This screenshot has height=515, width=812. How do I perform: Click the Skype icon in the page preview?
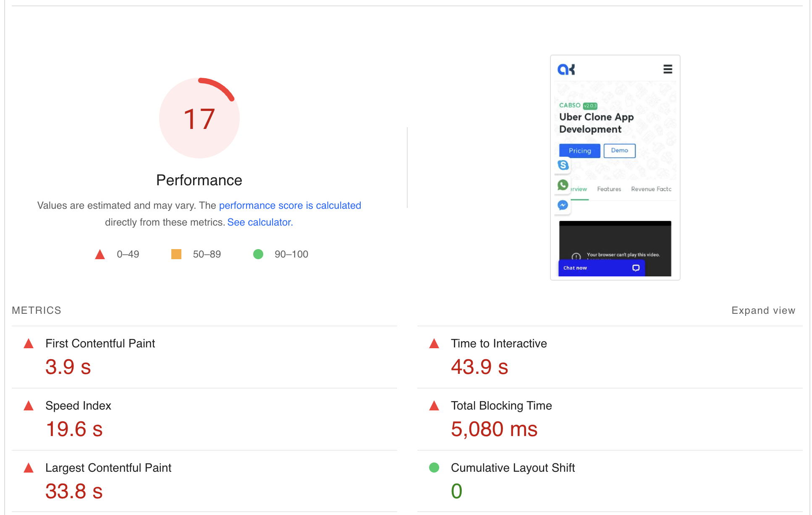click(x=563, y=165)
